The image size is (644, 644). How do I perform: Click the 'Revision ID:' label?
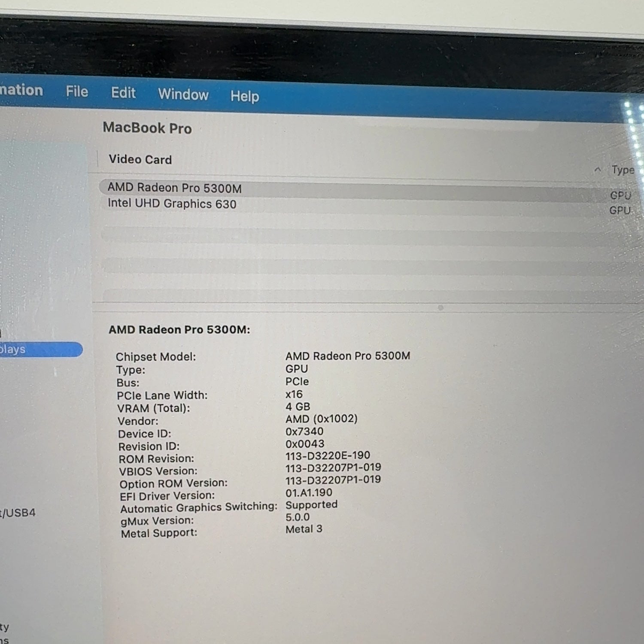149,447
